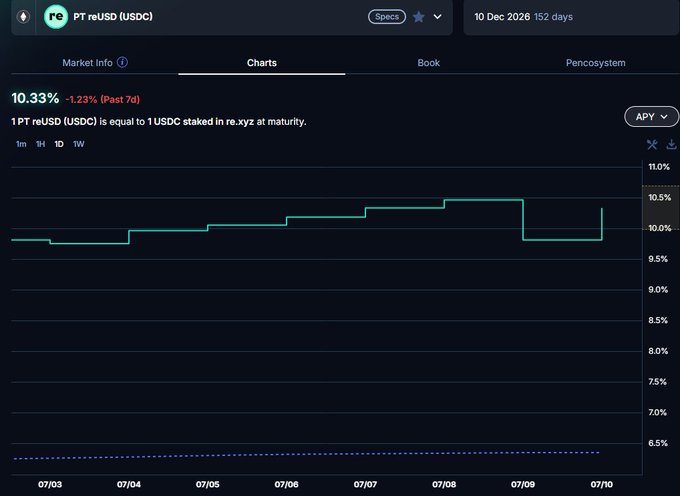Click the 07/06 date axis label
The width and height of the screenshot is (680, 496).
[286, 484]
